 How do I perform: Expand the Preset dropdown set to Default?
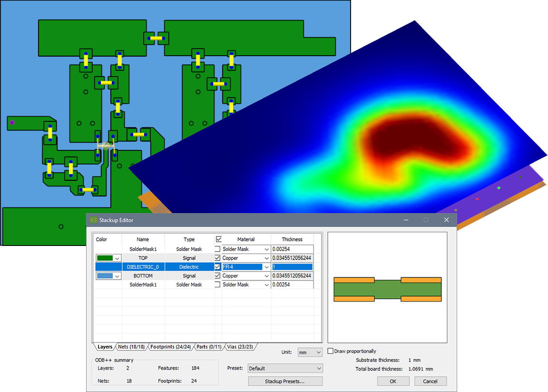tap(285, 368)
